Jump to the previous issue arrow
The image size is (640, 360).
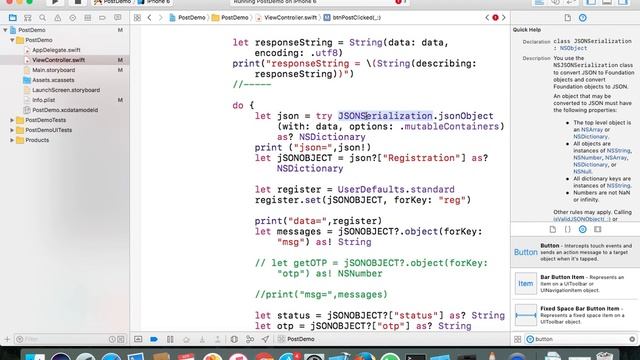[487, 18]
